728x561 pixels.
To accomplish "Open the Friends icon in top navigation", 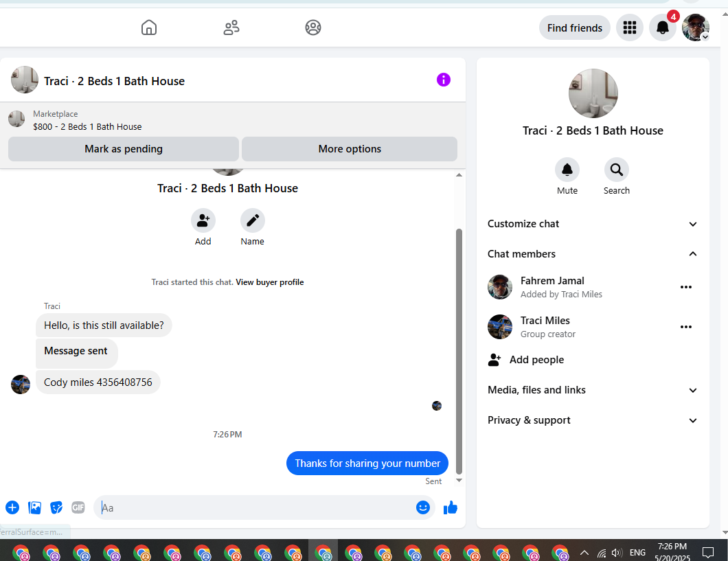I will (231, 27).
